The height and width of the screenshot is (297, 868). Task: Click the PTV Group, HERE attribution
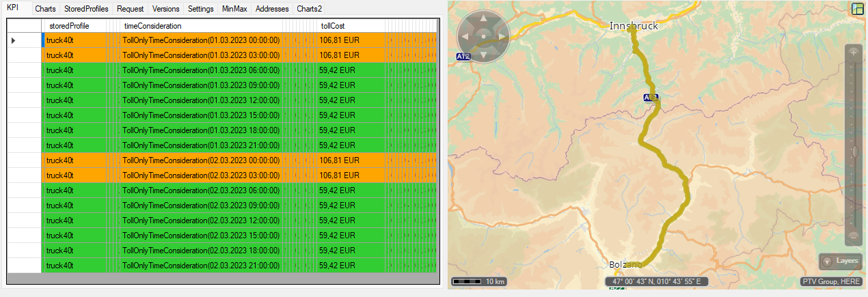[832, 281]
